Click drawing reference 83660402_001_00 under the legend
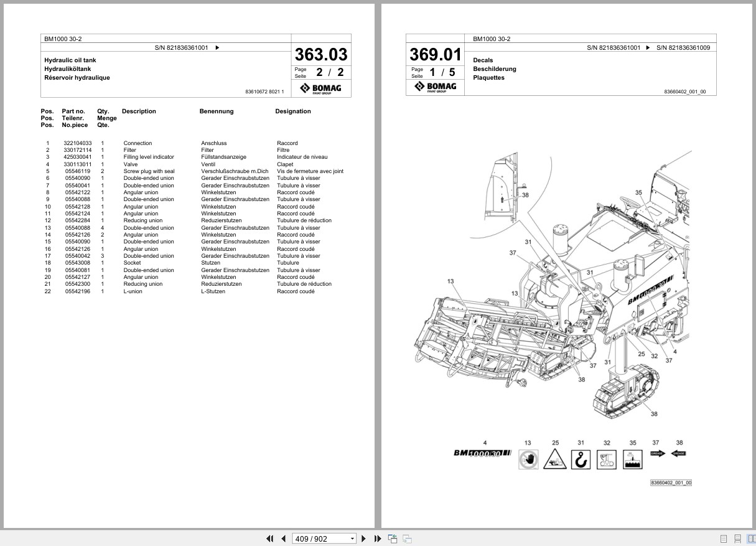Viewport: 756px width, 546px height. [671, 482]
